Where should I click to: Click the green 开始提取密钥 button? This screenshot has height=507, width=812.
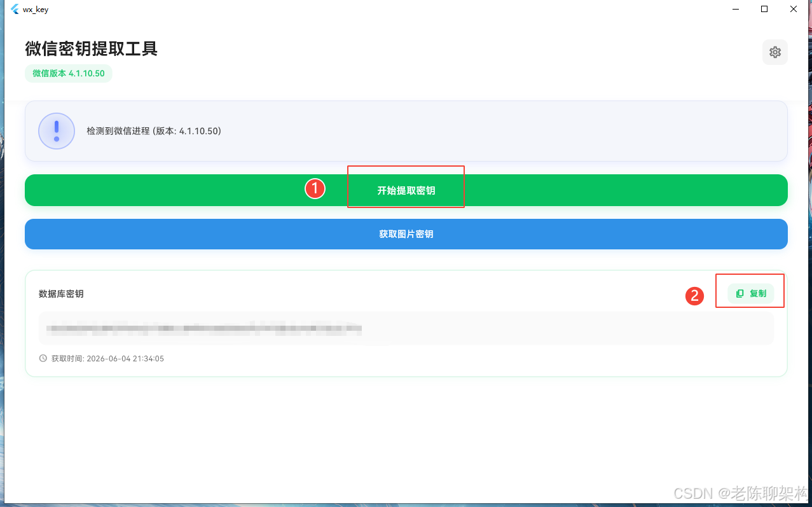[x=406, y=190]
